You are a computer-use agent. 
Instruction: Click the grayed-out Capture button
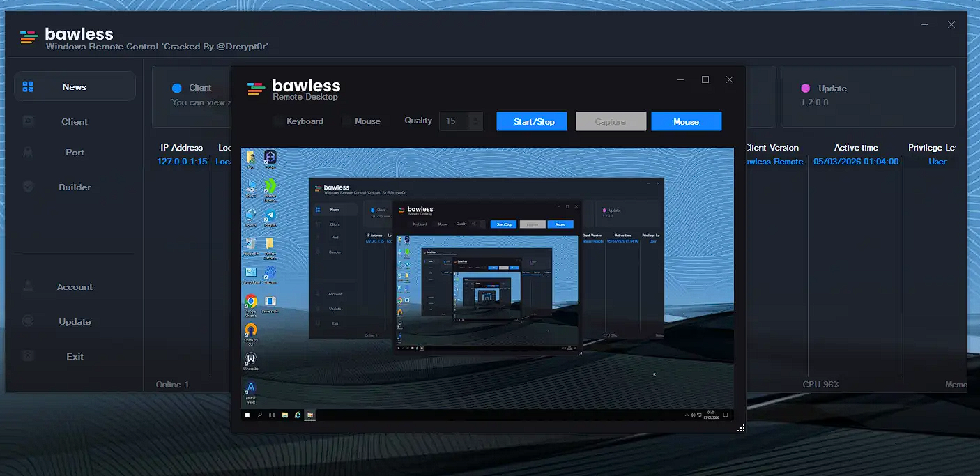(x=611, y=121)
